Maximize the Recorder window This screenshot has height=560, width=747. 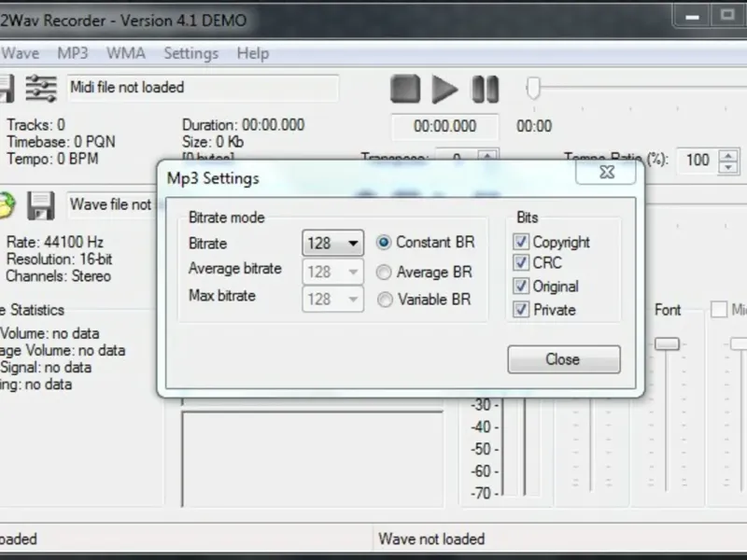727,16
